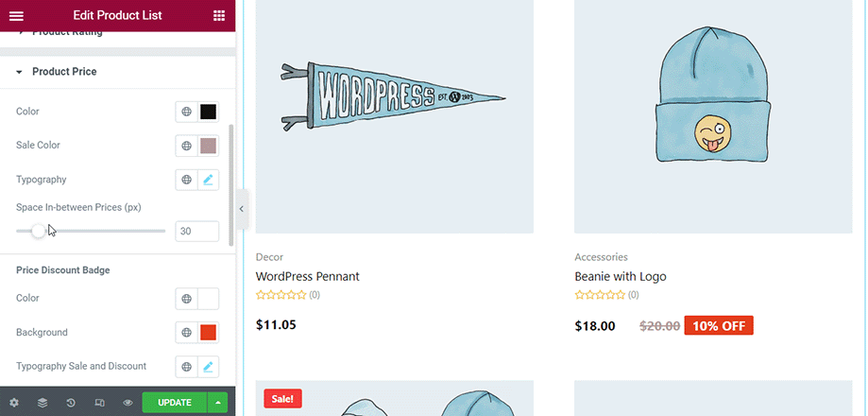Hide the editor panel with collapse arrow
The image size is (868, 416).
click(242, 209)
